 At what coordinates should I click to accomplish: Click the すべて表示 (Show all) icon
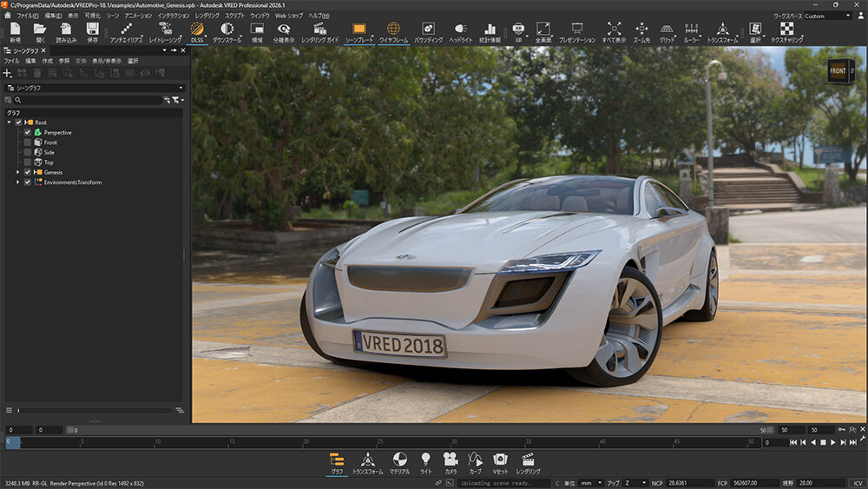point(614,32)
